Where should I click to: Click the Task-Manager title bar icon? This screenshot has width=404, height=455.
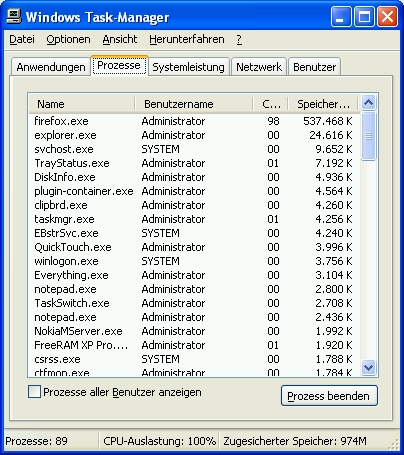pyautogui.click(x=14, y=16)
